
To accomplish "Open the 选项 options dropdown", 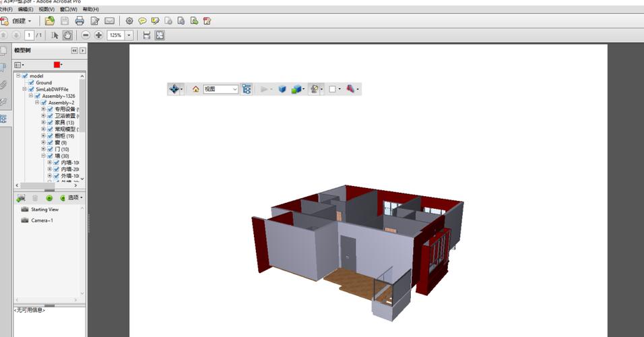I will [x=75, y=197].
